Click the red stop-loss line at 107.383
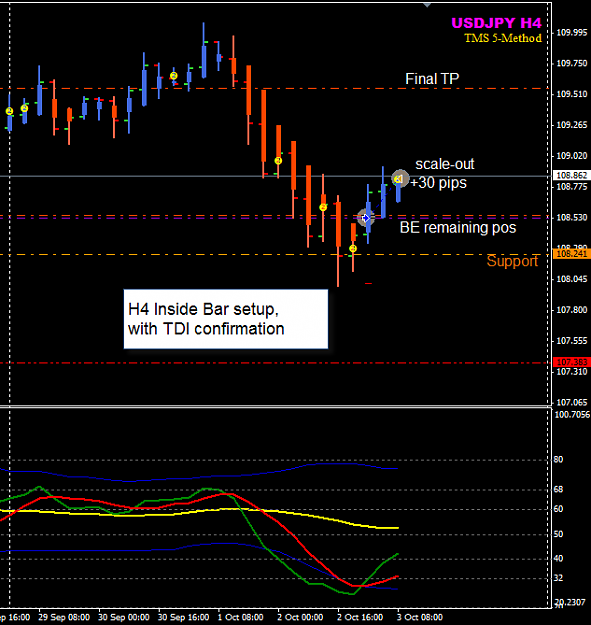This screenshot has width=591, height=625. [275, 363]
